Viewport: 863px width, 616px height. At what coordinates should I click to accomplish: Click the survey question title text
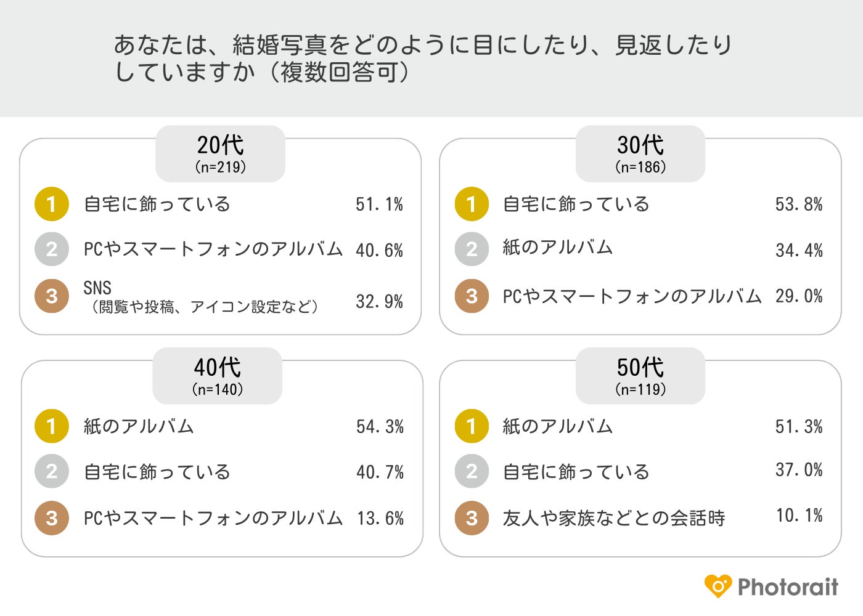tap(423, 59)
